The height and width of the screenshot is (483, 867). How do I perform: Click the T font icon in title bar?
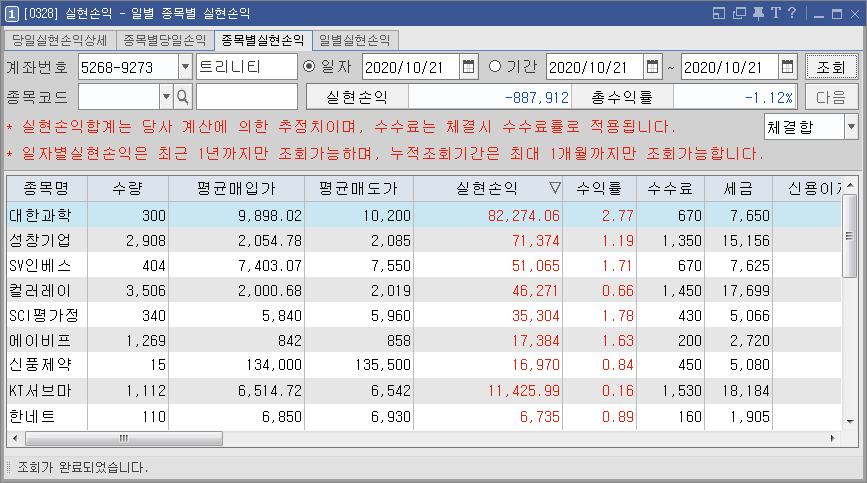[x=775, y=13]
